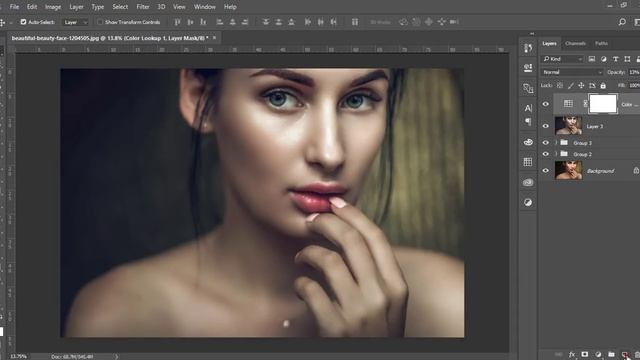Open the Clone Source panel icon in the dock

pyautogui.click(x=528, y=88)
